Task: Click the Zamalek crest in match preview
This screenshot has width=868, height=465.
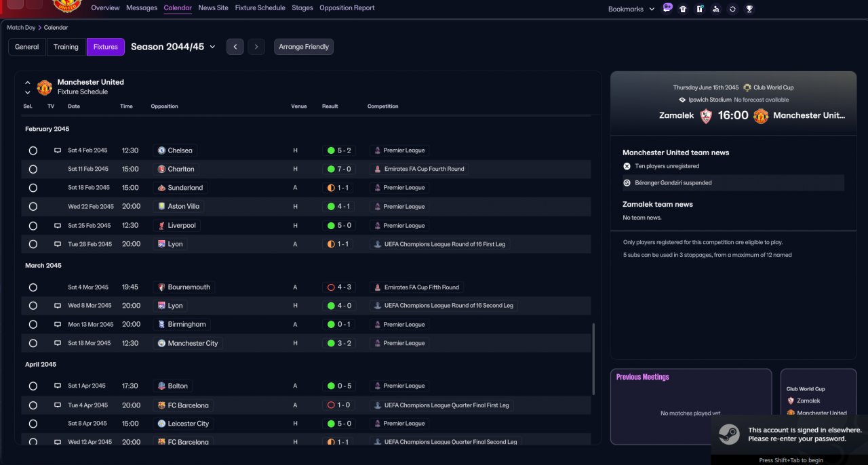Action: tap(706, 116)
